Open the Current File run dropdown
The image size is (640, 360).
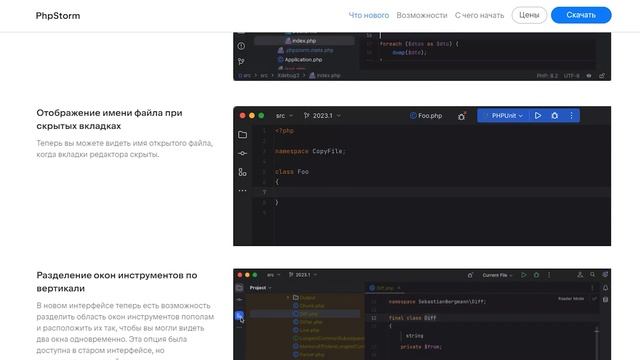tap(497, 275)
